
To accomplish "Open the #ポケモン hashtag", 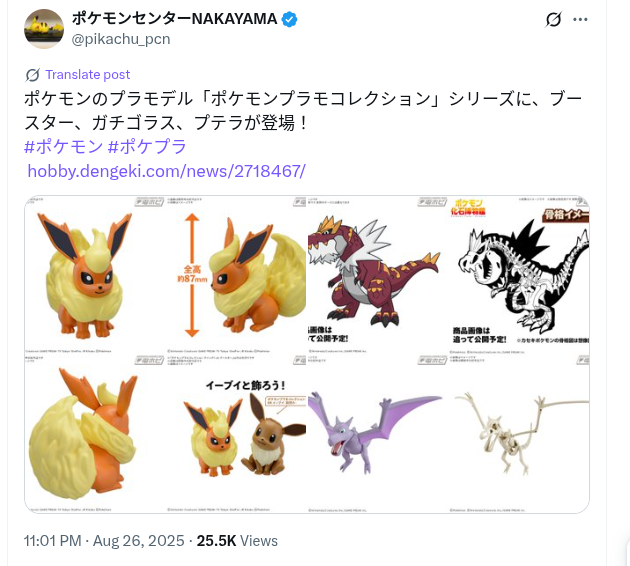I will (x=63, y=147).
